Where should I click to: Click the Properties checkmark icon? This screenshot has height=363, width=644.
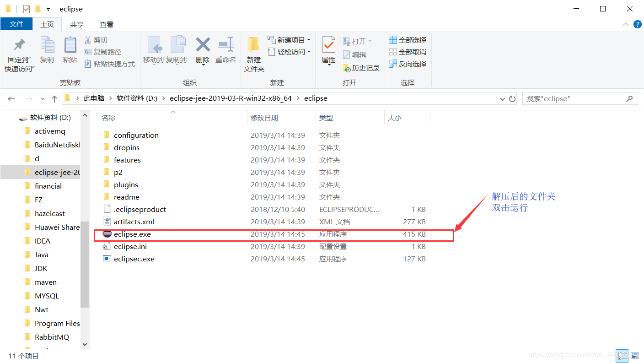pyautogui.click(x=328, y=45)
